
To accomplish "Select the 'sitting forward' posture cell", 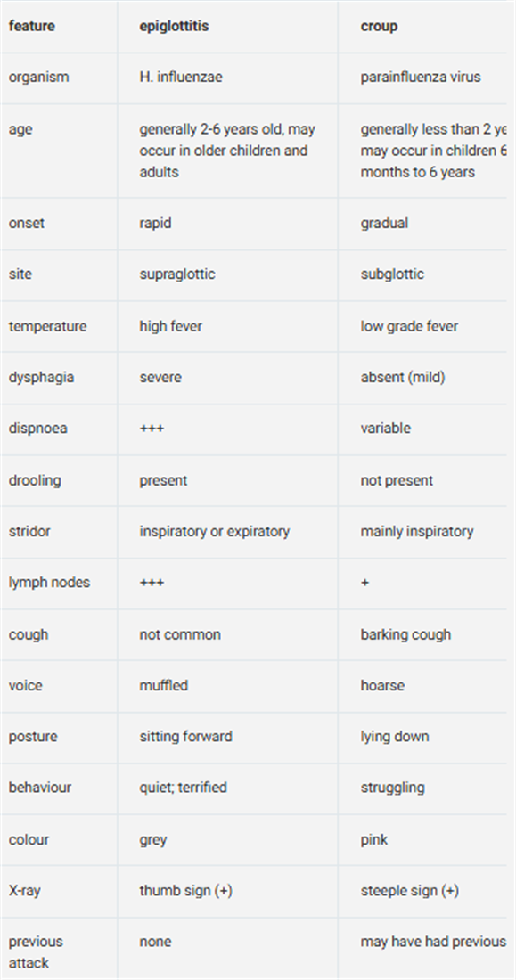I will 185,736.
